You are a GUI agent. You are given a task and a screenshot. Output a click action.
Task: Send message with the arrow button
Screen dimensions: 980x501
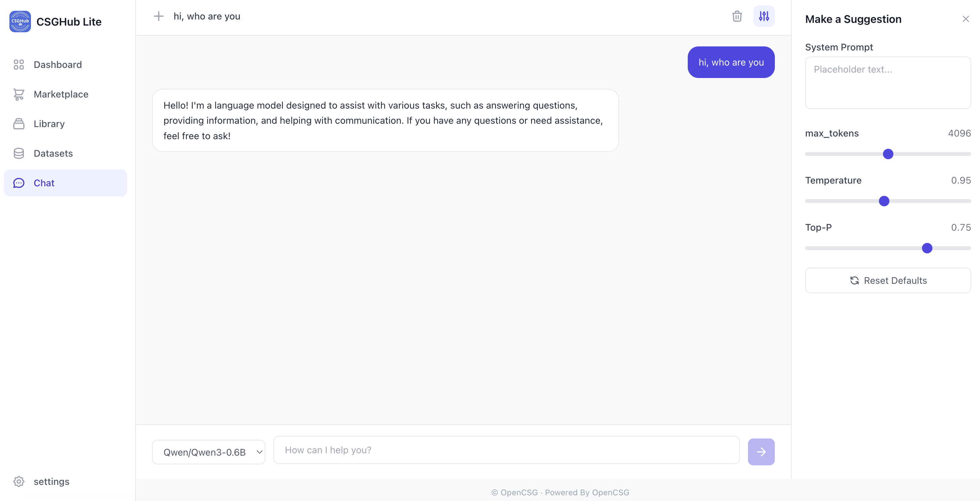click(761, 452)
